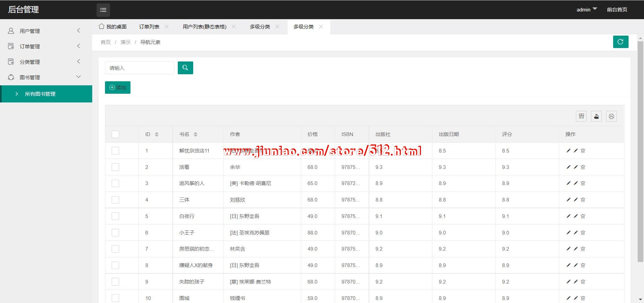Collapse the 图书管理 sidebar menu
The image size is (644, 303).
[x=44, y=77]
